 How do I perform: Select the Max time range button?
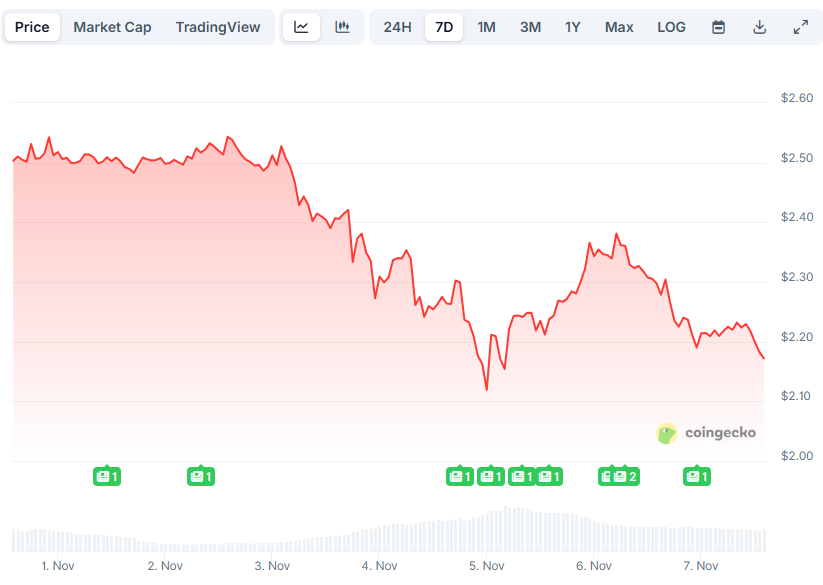619,27
